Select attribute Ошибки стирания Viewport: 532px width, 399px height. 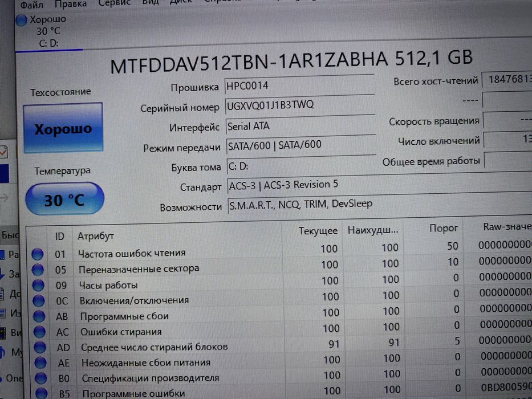(121, 332)
